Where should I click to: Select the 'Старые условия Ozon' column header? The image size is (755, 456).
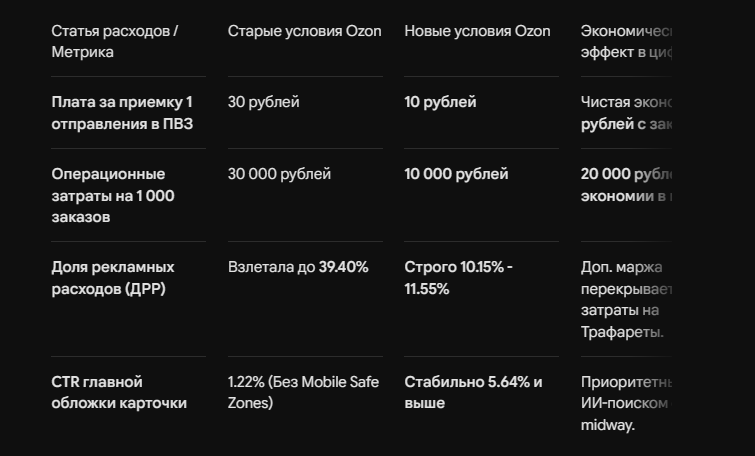point(304,31)
